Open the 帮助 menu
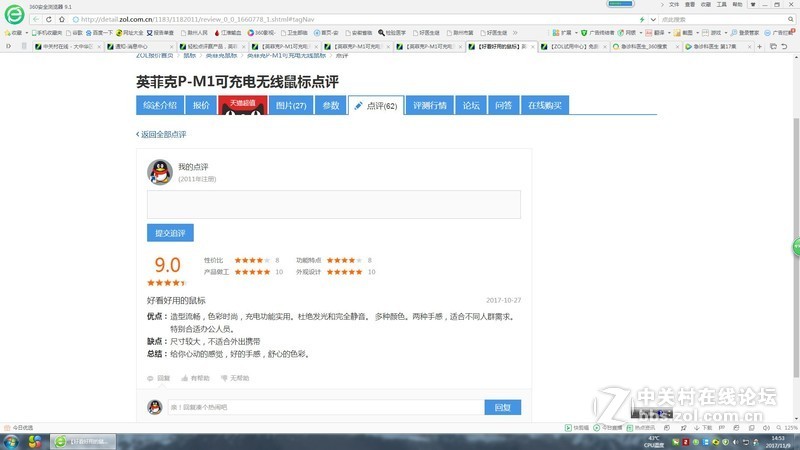The image size is (800, 450). tap(737, 5)
